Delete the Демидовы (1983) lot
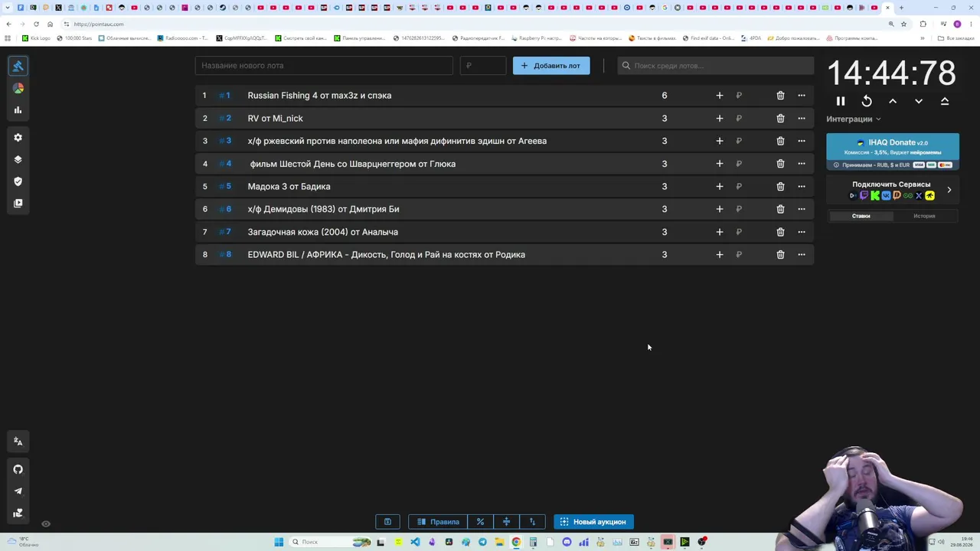Screen dimensions: 980x551 pyautogui.click(x=780, y=209)
